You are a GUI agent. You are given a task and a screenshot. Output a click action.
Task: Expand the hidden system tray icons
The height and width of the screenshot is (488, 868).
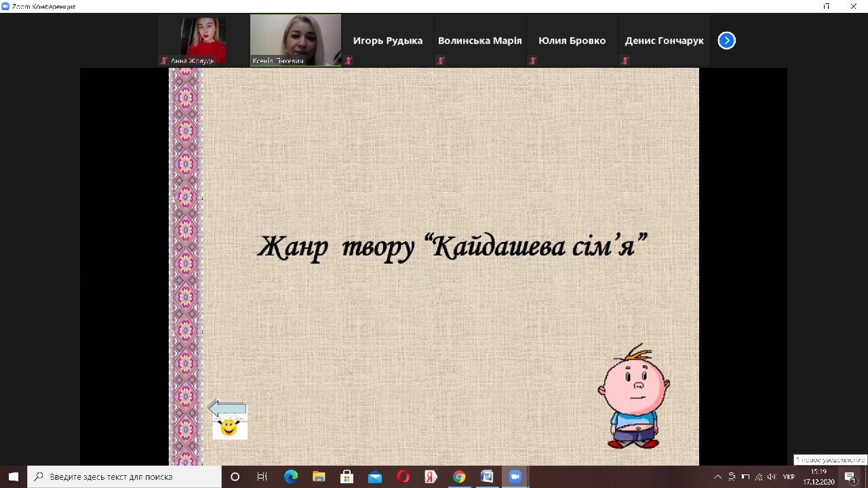click(718, 477)
